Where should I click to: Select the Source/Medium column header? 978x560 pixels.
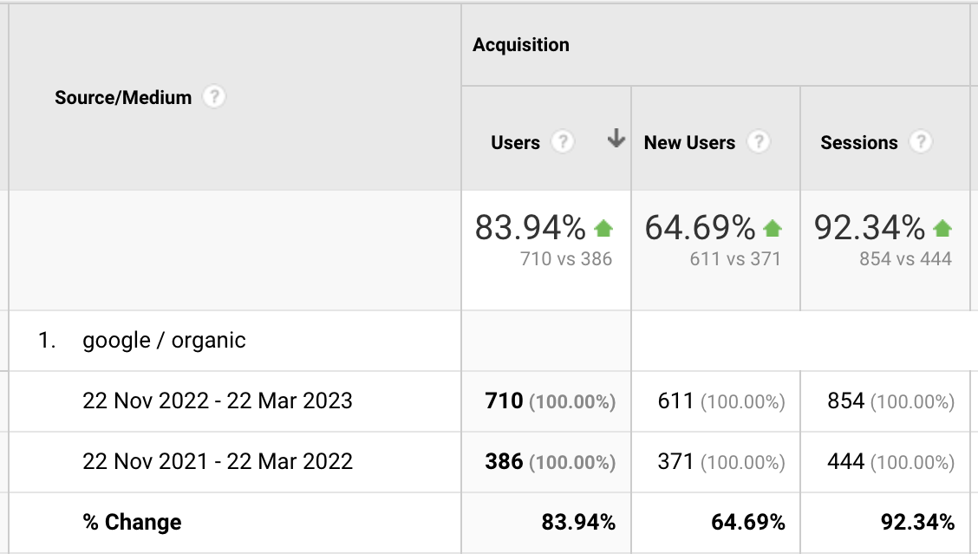(x=123, y=98)
